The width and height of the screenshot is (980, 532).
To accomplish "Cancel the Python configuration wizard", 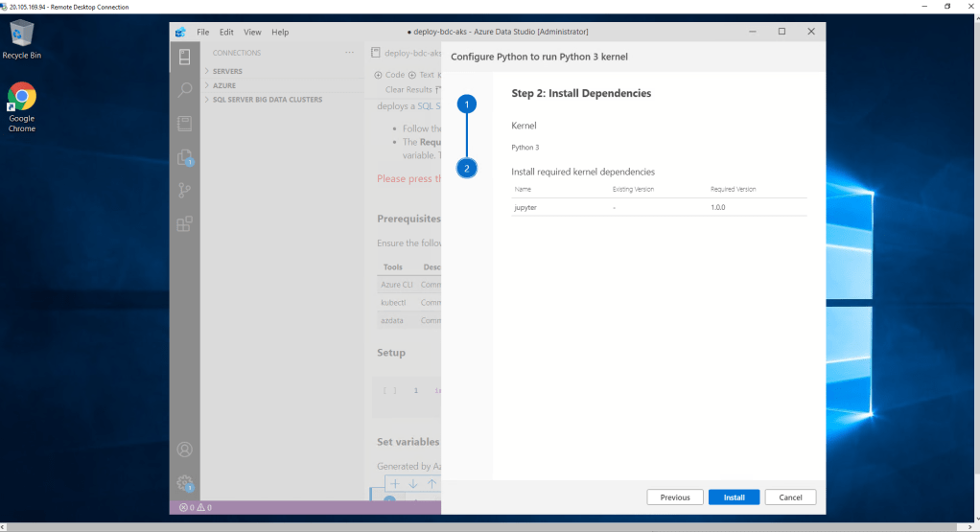I will click(x=790, y=497).
